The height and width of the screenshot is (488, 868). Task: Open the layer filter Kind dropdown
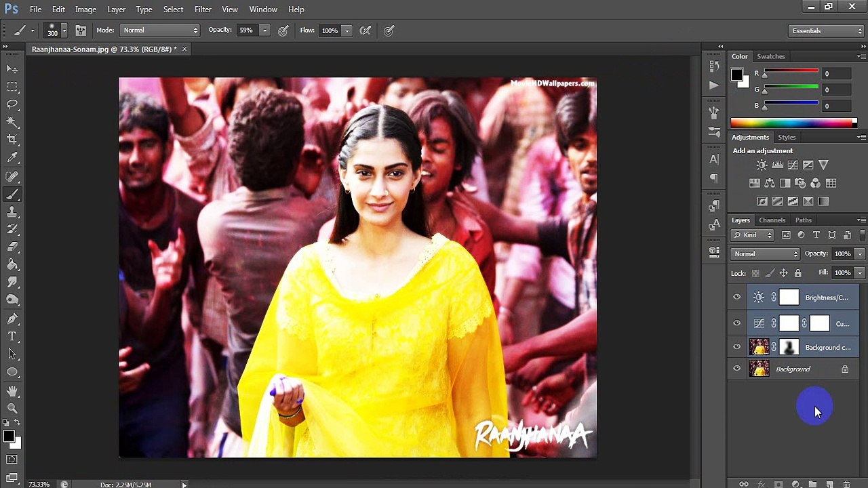pyautogui.click(x=753, y=235)
